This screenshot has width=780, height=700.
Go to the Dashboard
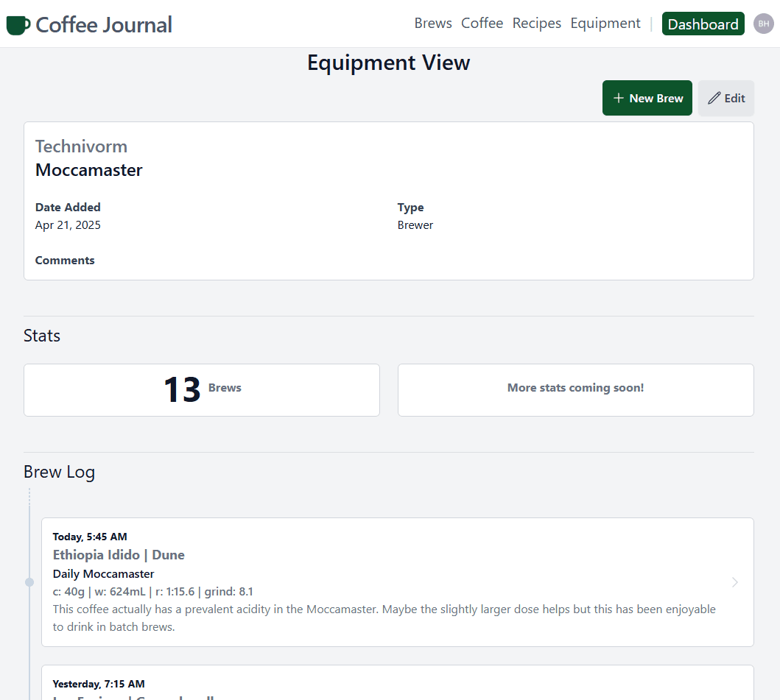tap(703, 24)
